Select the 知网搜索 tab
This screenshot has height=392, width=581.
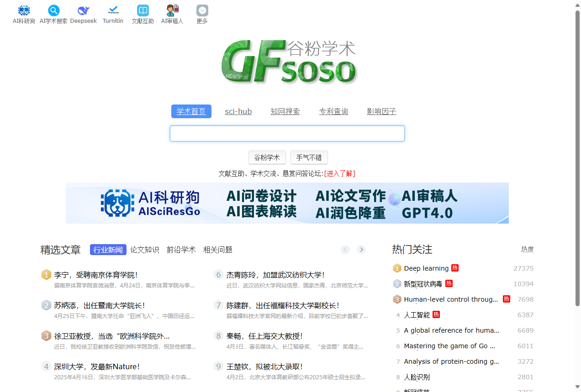point(285,111)
